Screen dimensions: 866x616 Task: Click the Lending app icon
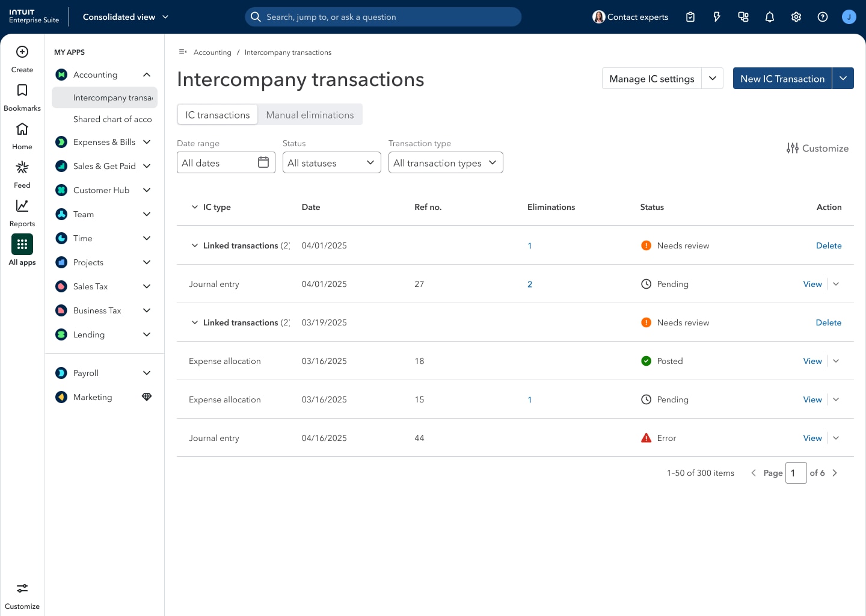(x=61, y=334)
